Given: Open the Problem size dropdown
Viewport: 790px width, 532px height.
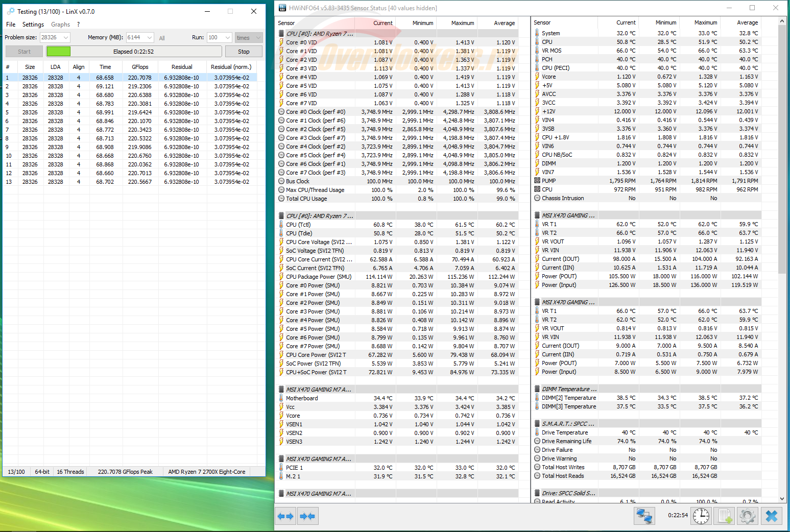Looking at the screenshot, I should (66, 38).
